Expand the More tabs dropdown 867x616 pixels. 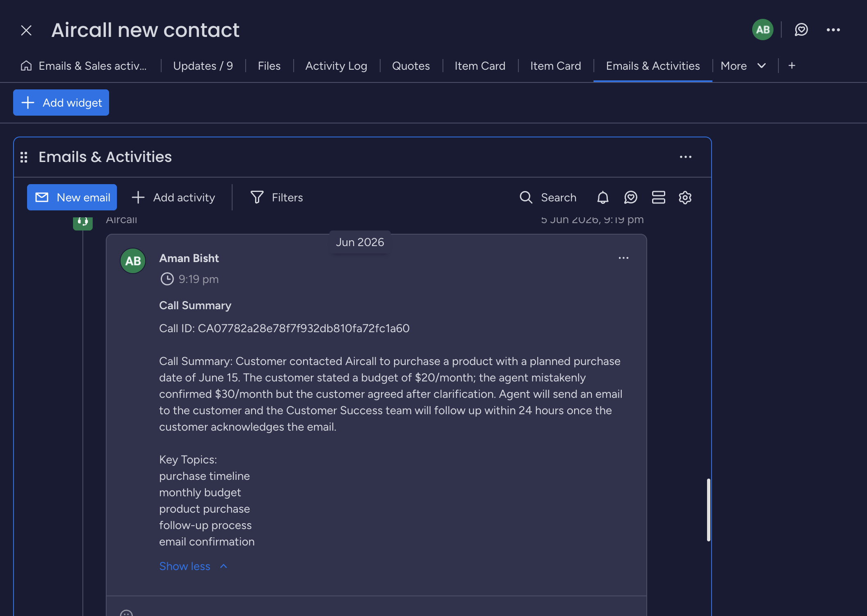point(743,66)
